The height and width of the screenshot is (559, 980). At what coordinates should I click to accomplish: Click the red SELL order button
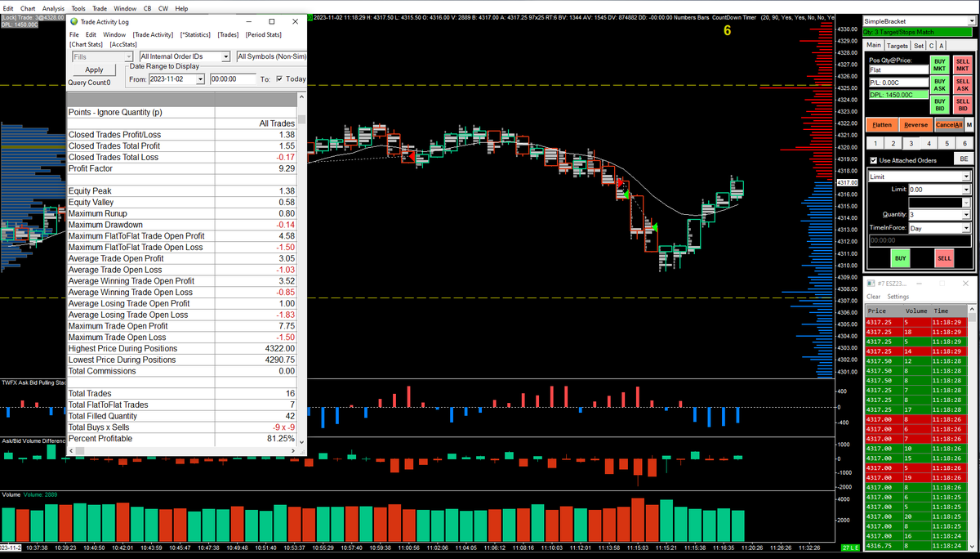[x=944, y=257]
